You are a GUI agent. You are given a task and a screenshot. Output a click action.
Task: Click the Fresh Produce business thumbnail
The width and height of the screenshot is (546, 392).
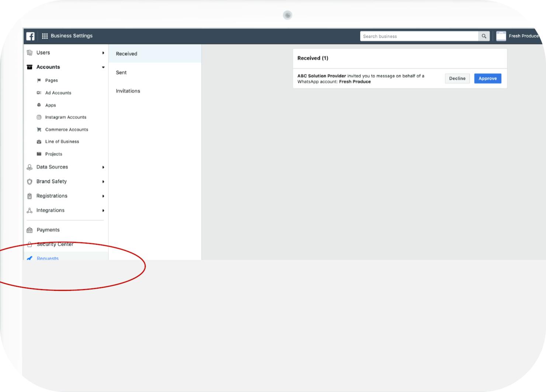click(501, 36)
